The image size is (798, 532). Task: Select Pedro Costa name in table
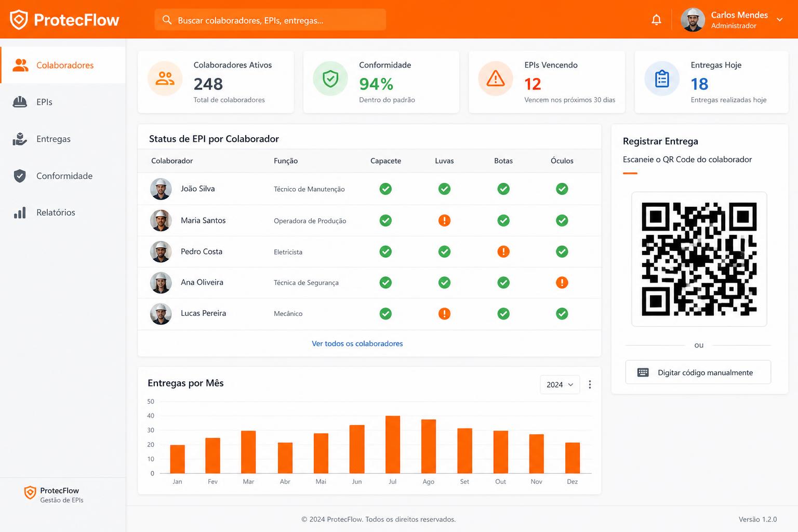click(x=202, y=251)
